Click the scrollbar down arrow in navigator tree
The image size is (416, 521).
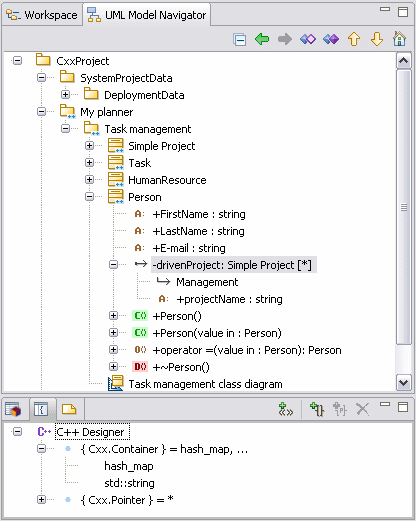(x=403, y=382)
